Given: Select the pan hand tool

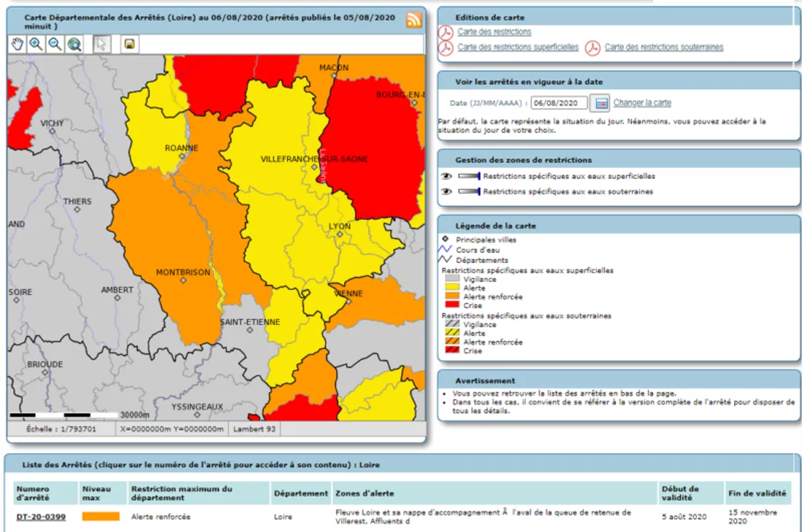Looking at the screenshot, I should tap(17, 44).
